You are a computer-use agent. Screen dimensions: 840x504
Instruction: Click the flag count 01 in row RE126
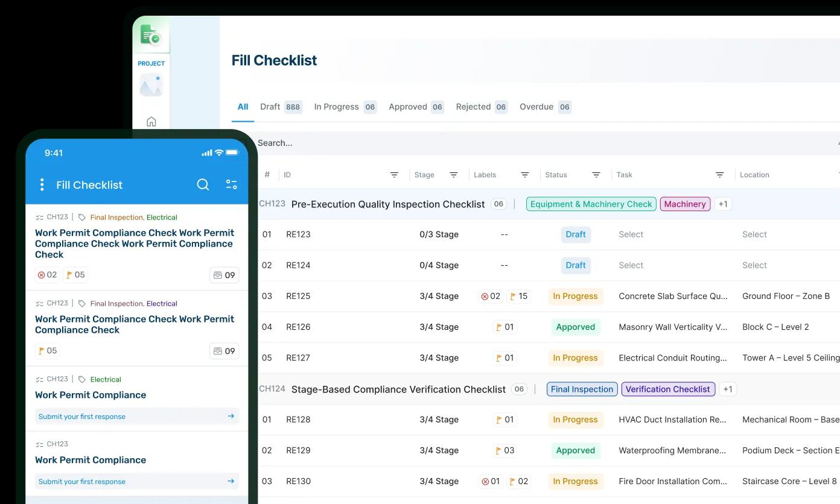click(x=504, y=327)
